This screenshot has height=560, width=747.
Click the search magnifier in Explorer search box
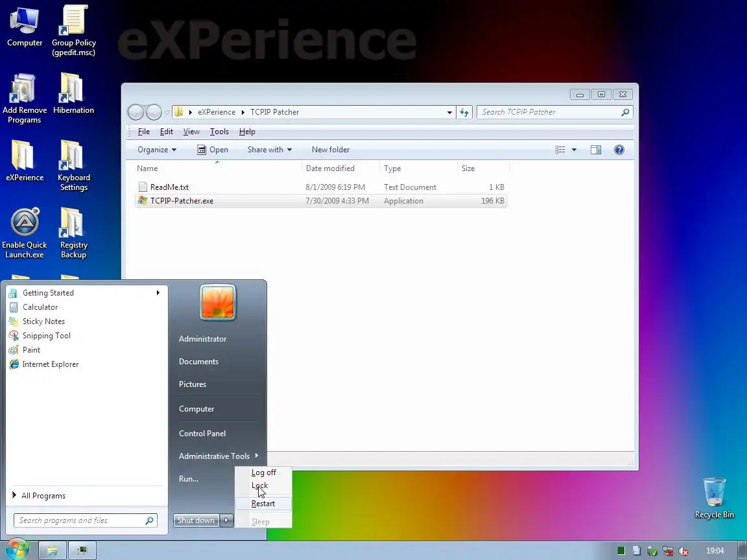pos(625,112)
